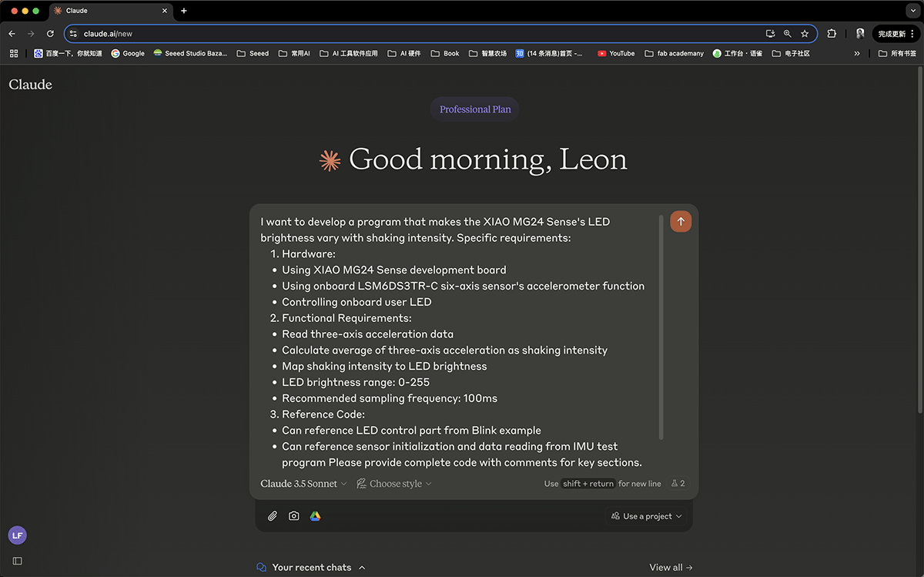
Task: Add content from Google Drive icon
Action: [316, 516]
